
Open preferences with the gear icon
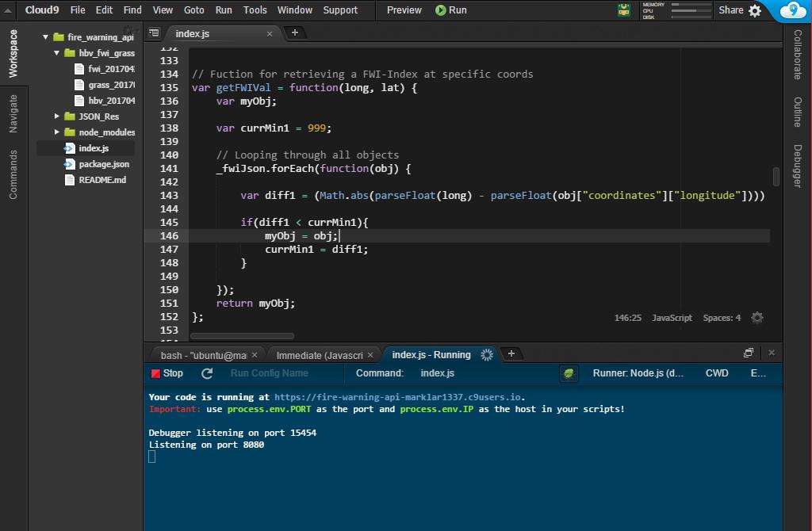tap(756, 10)
